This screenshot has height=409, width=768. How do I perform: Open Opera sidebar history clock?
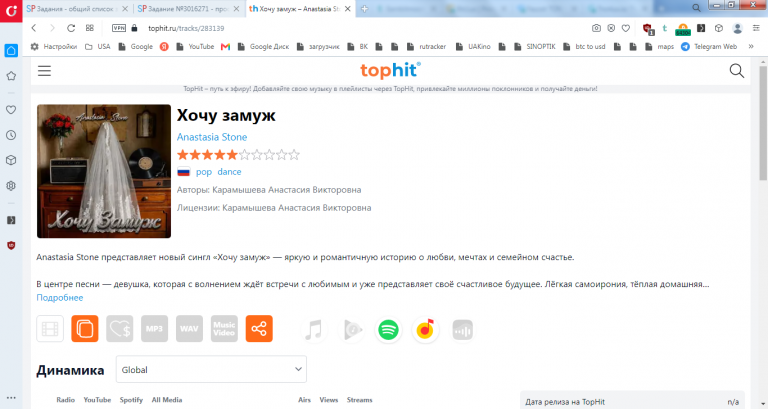point(11,135)
